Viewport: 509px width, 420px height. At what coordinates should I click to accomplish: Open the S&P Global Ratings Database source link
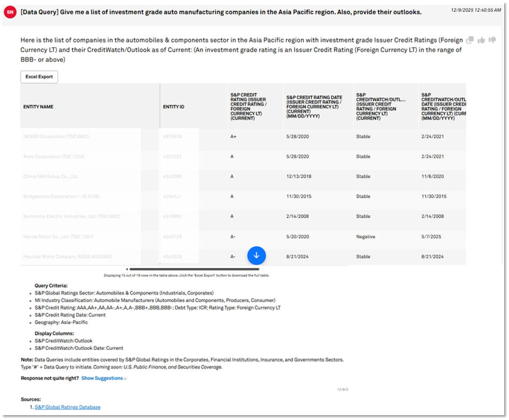click(x=67, y=407)
